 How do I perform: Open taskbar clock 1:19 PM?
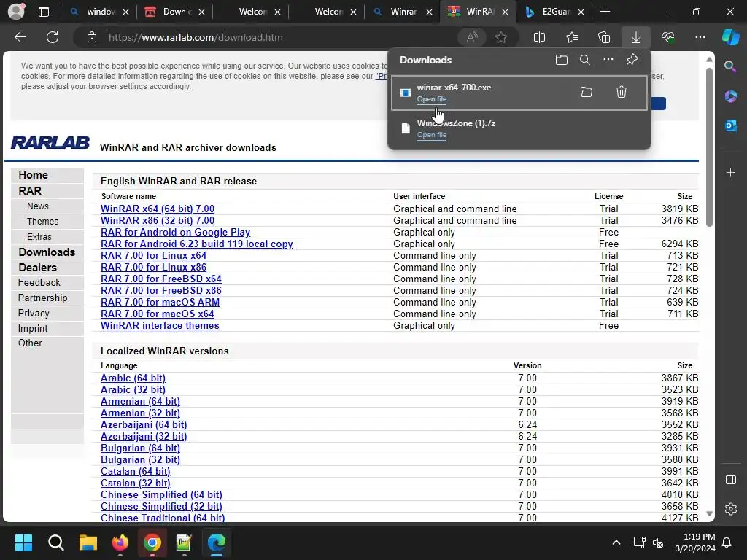tap(695, 542)
